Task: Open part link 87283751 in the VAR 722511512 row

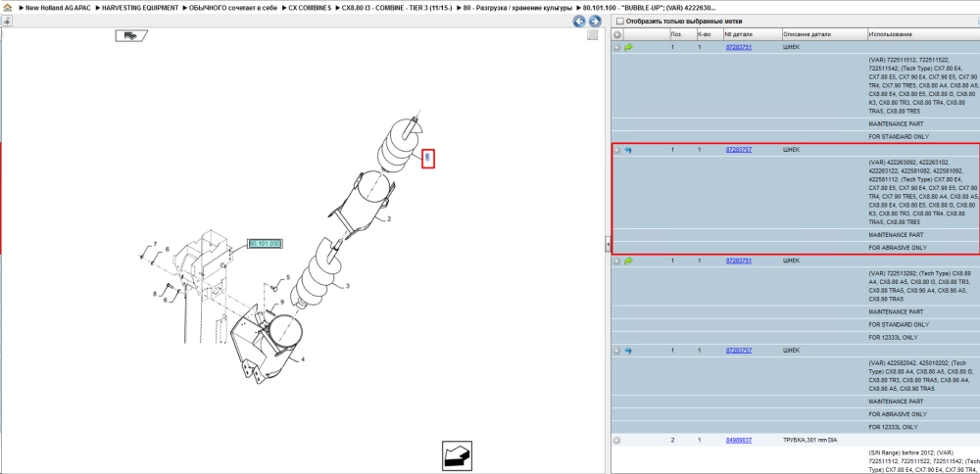Action: (x=738, y=47)
